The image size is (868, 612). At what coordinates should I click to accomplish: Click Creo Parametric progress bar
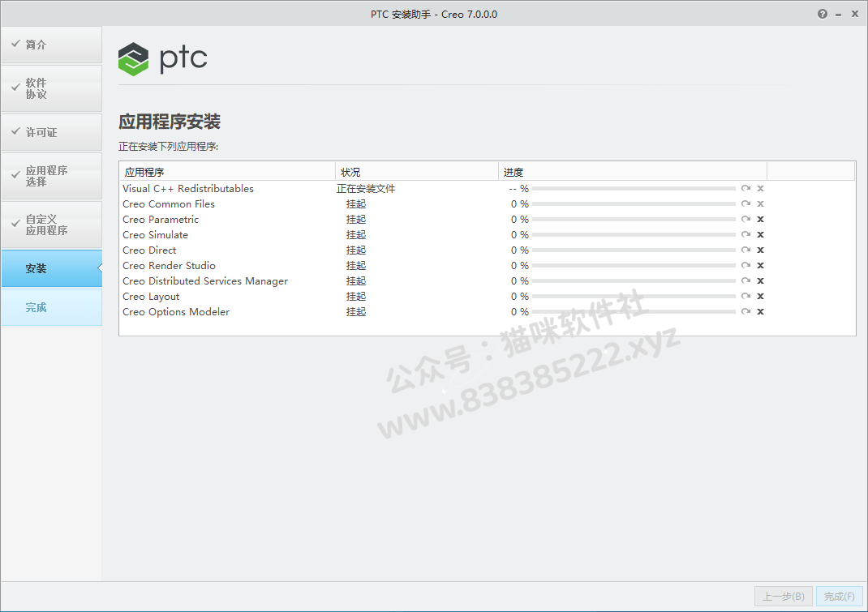634,220
